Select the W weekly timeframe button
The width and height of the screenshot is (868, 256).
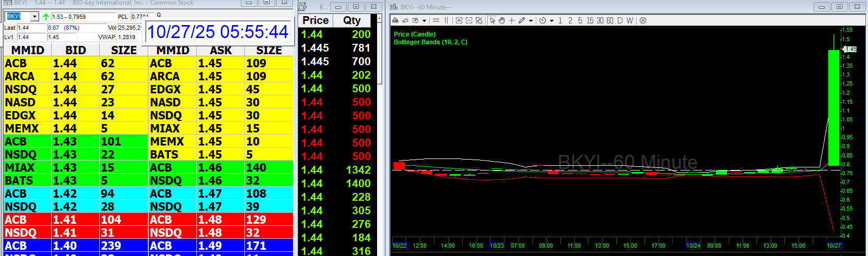(x=630, y=20)
